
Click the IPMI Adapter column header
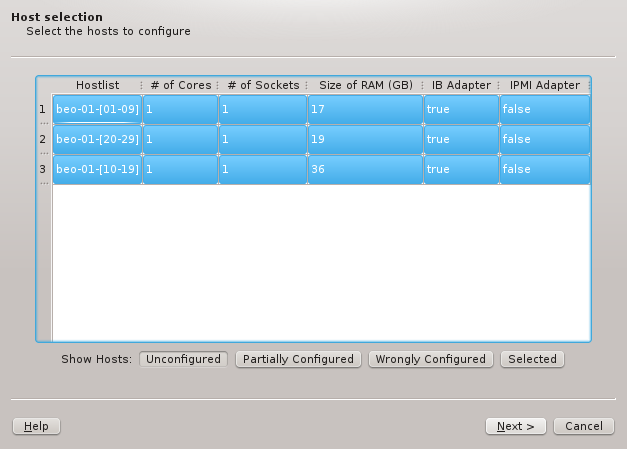[544, 86]
